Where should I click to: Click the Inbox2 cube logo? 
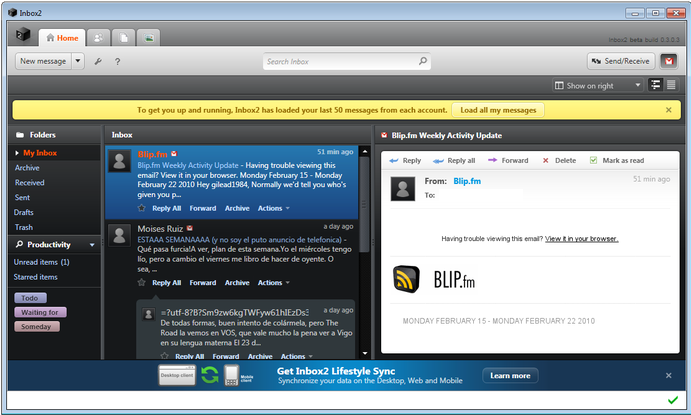[23, 34]
